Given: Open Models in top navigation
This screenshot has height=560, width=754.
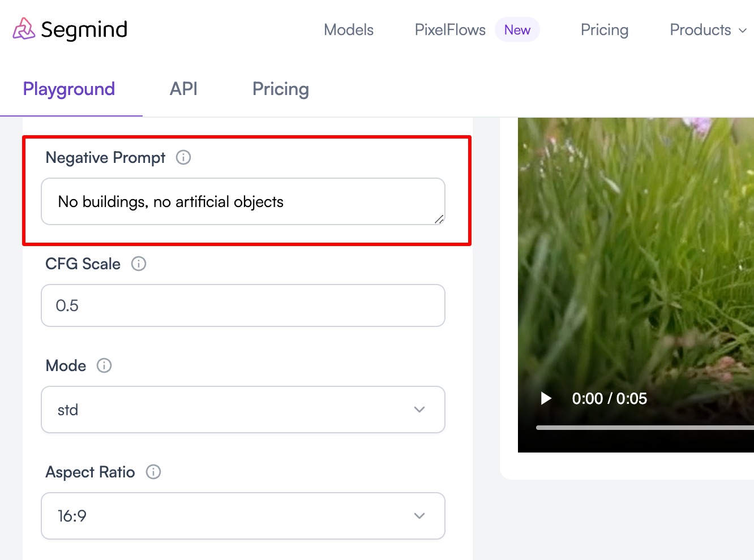Looking at the screenshot, I should pos(349,30).
